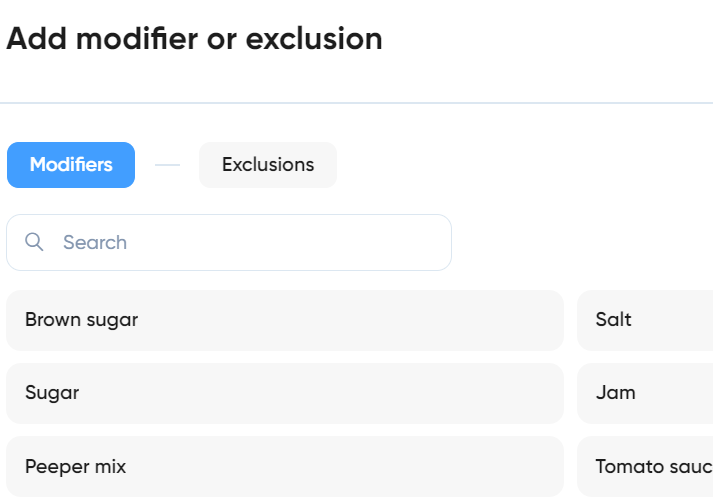Open the Exclusions list

[268, 165]
